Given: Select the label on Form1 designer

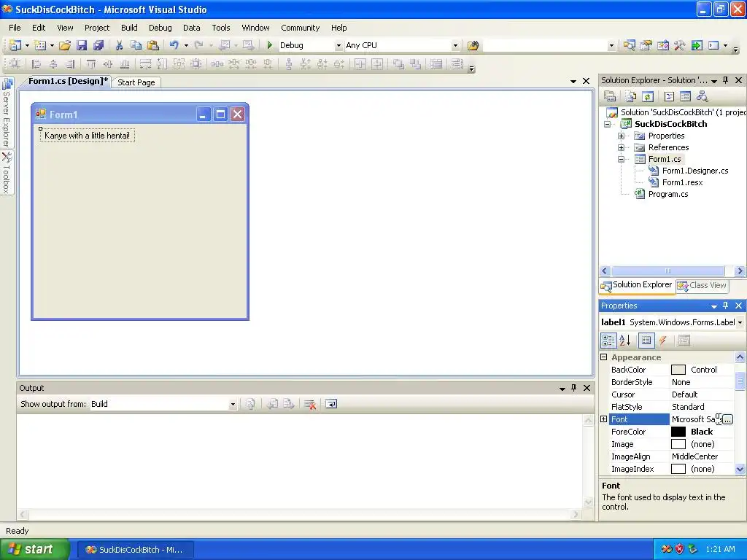Looking at the screenshot, I should (88, 136).
